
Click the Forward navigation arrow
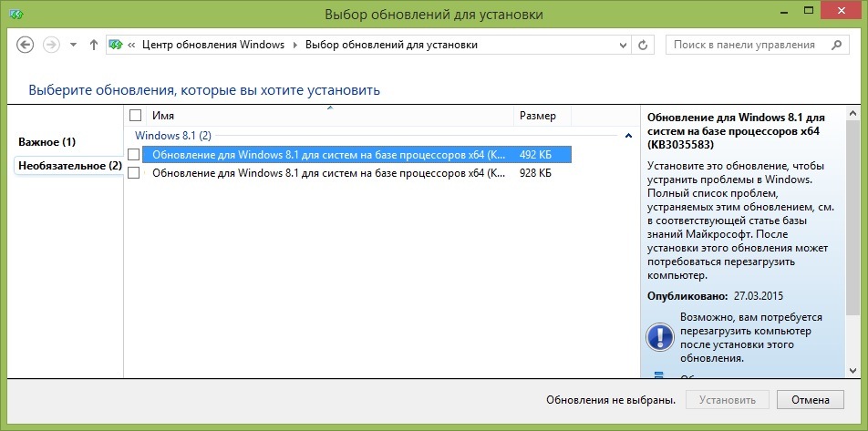click(x=51, y=45)
